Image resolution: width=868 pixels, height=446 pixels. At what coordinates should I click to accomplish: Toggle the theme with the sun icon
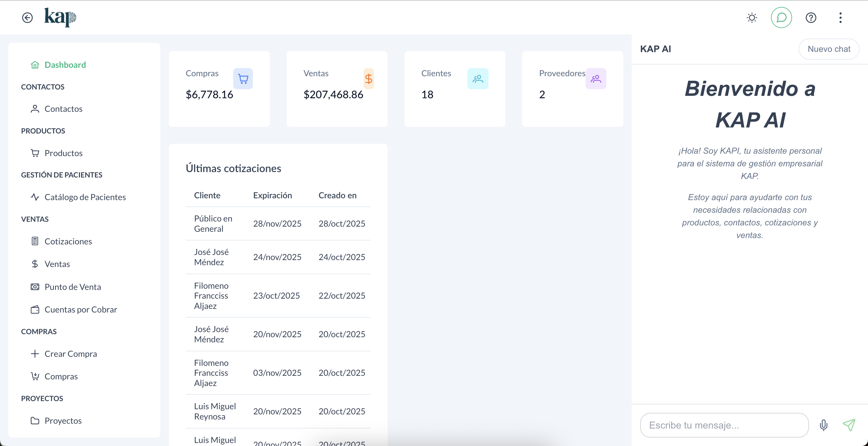[x=751, y=17]
